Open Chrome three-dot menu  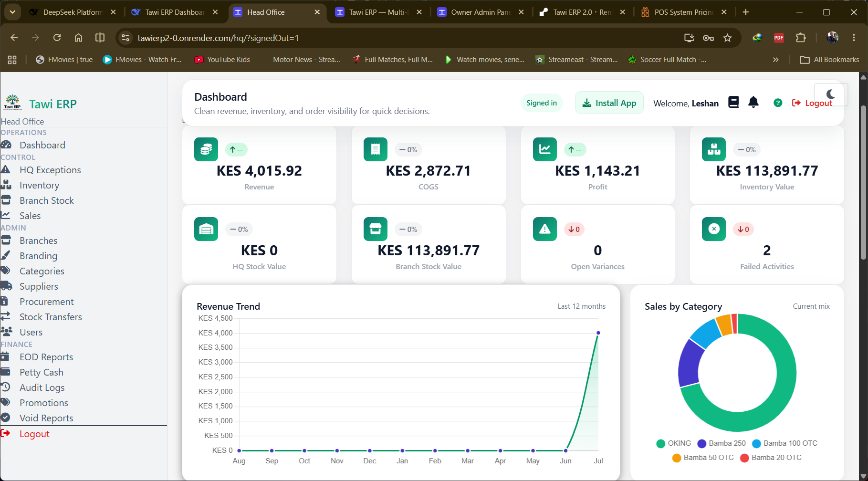point(854,38)
